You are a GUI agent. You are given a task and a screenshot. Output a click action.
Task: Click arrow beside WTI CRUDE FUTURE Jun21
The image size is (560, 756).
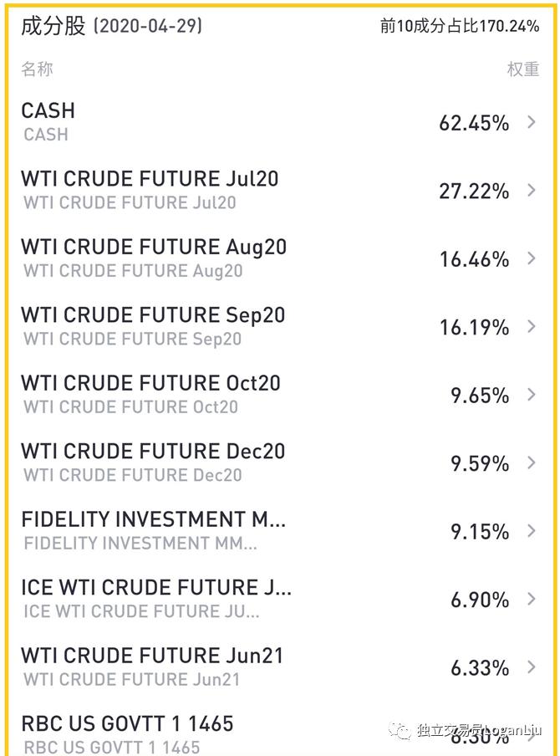(x=532, y=667)
